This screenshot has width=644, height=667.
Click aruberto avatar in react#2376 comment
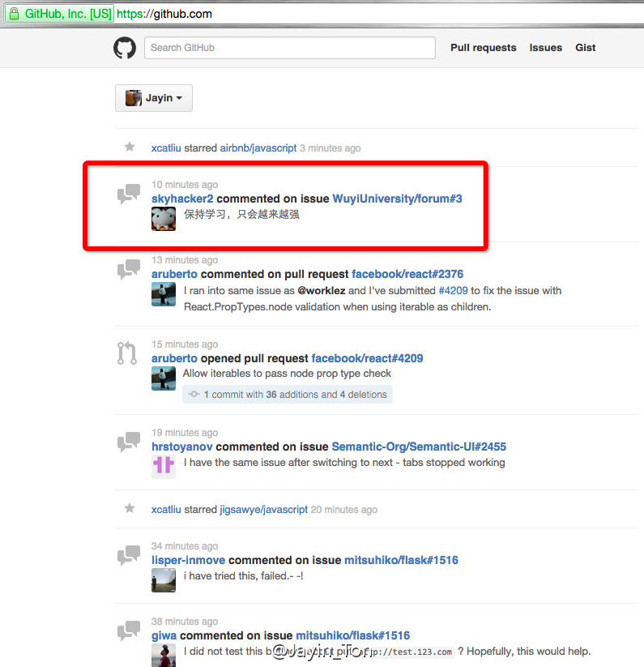click(164, 294)
